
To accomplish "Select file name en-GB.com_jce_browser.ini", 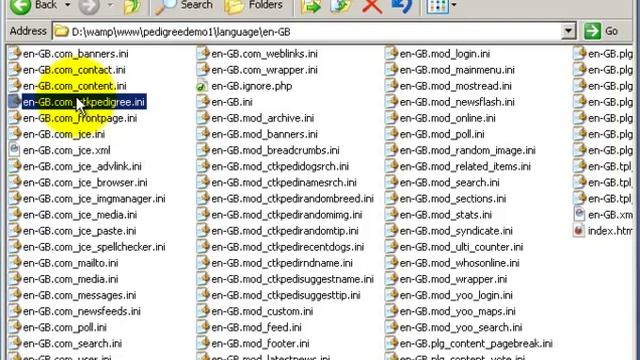I will tap(85, 182).
